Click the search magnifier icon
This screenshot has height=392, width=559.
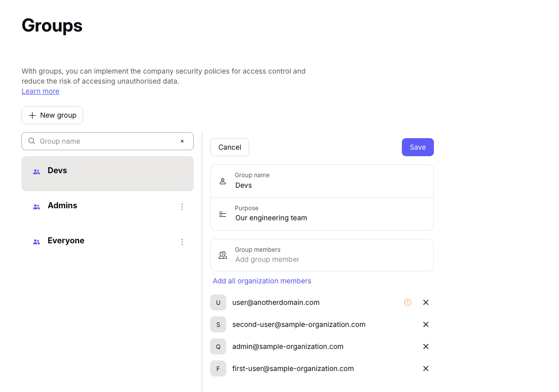coord(32,141)
